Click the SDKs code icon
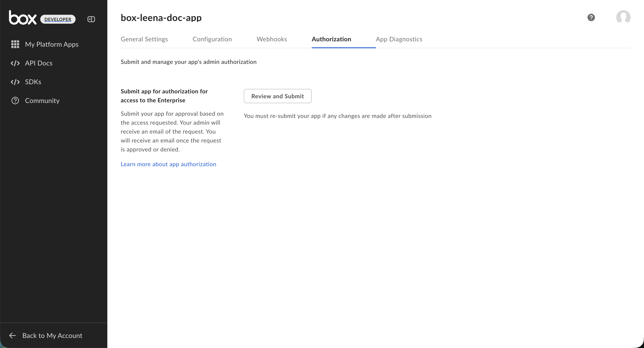 [15, 82]
